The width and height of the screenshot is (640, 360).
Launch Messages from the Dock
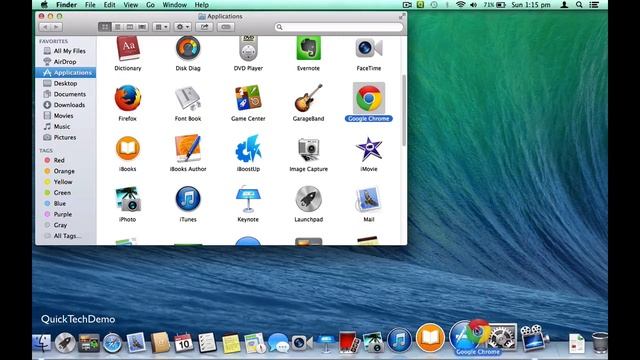point(278,342)
